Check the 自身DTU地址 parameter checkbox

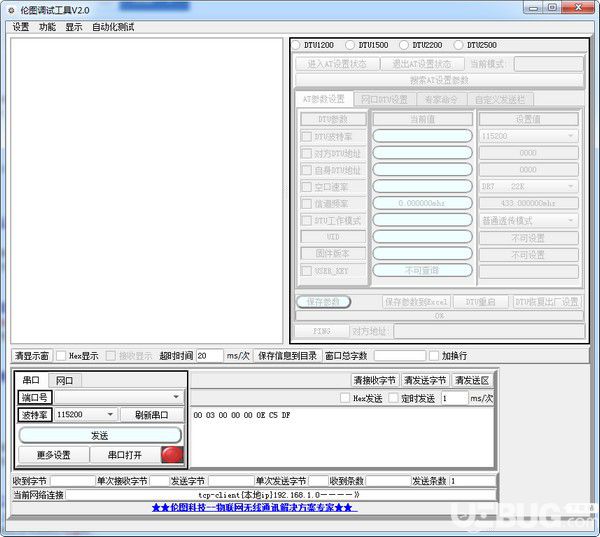[307, 170]
